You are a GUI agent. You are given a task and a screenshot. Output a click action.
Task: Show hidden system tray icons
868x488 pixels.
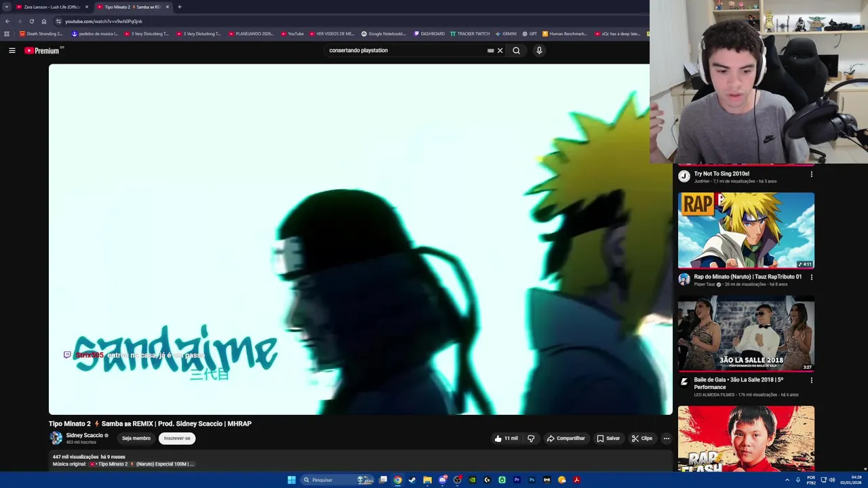[x=787, y=480]
